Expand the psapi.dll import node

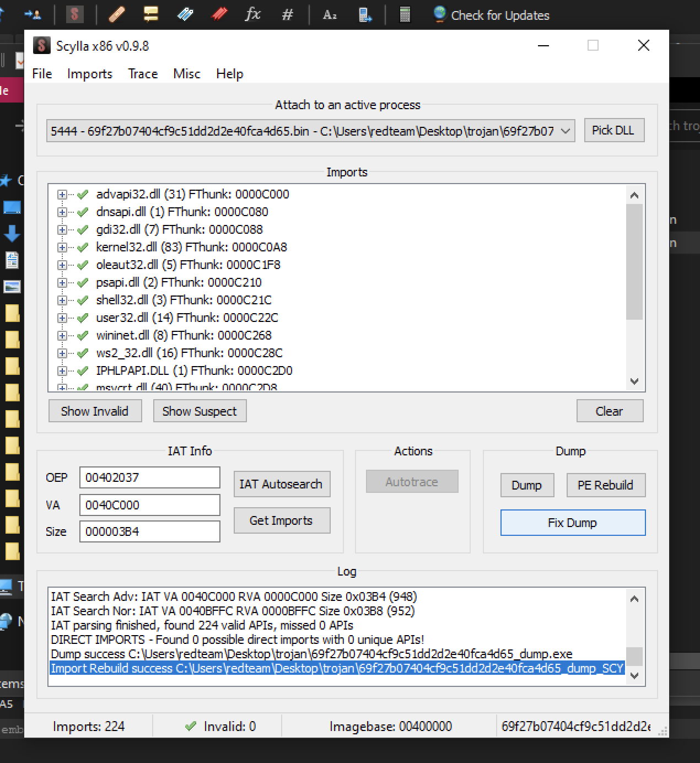(62, 283)
